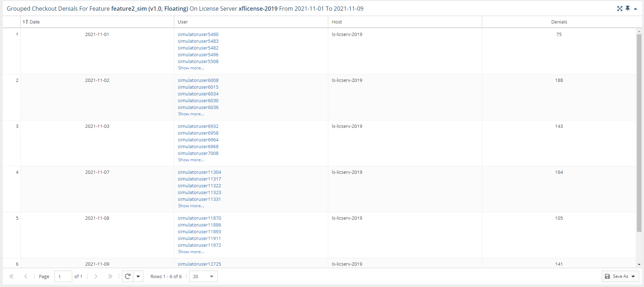Open user simulatoruser6034
644x287 pixels.
pyautogui.click(x=198, y=94)
